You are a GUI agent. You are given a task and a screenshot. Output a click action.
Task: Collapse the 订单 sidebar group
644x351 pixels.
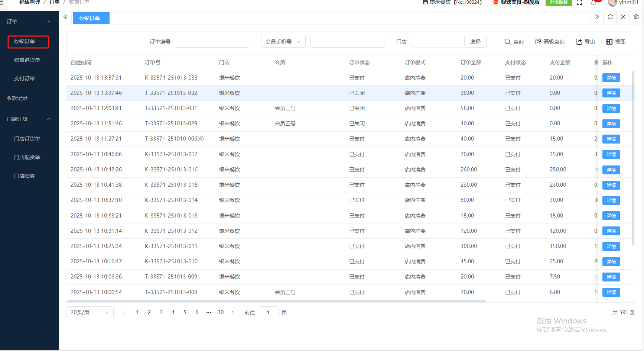(x=49, y=22)
